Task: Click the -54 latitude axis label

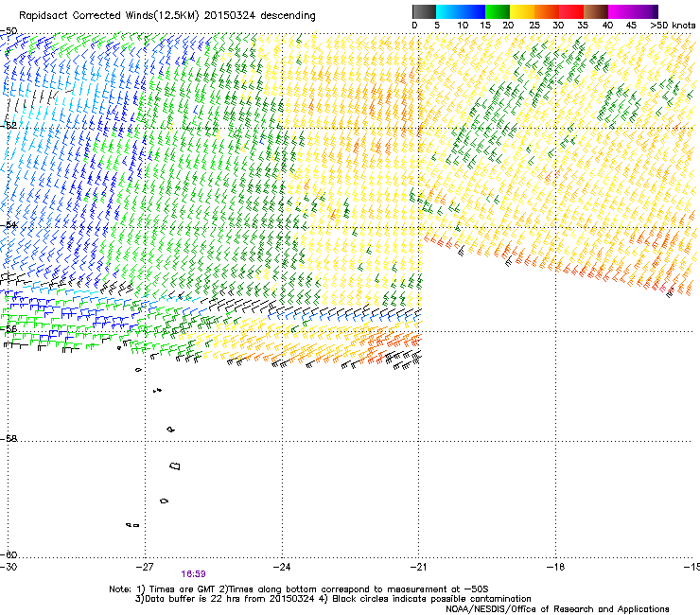Action: [9, 224]
